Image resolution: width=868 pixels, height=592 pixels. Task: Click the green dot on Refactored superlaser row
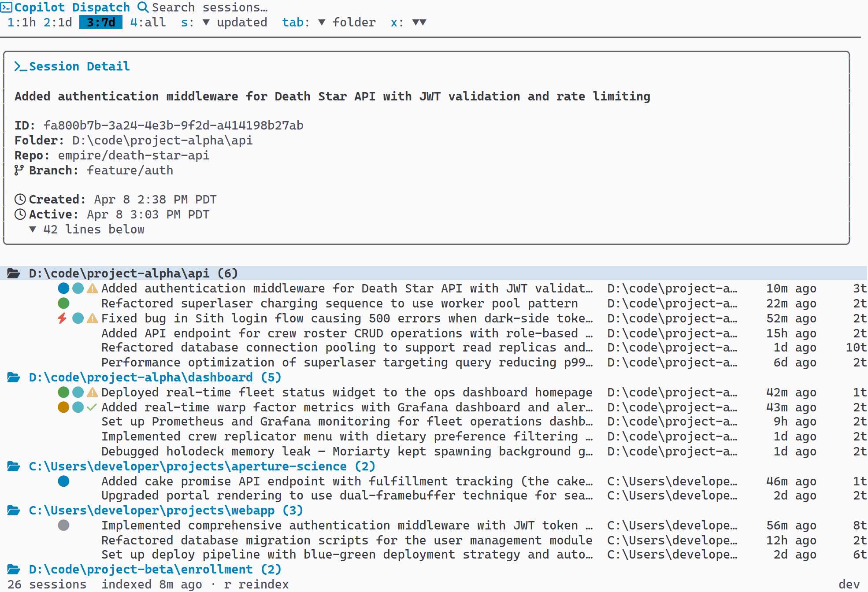coord(63,303)
